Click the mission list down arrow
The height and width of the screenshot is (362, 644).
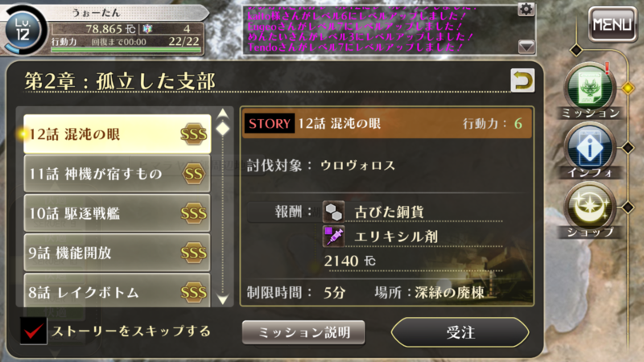coord(223,299)
